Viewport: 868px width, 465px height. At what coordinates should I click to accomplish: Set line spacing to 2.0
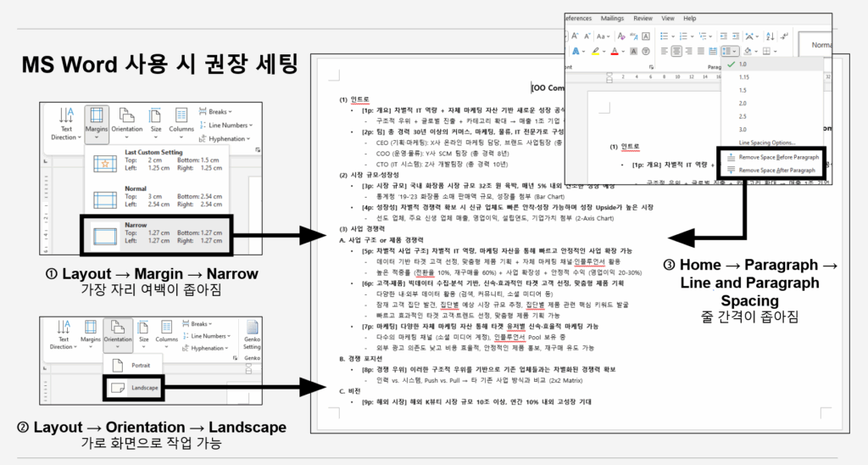point(743,103)
